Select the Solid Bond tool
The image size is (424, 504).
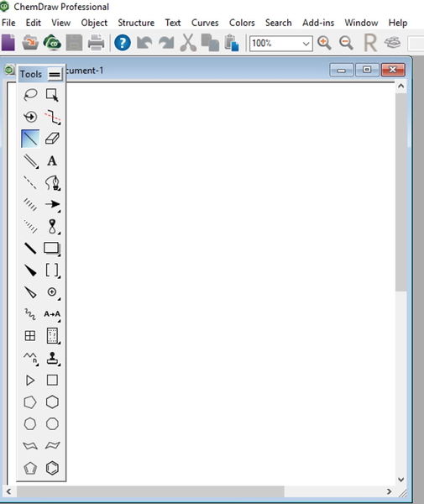[x=30, y=139]
